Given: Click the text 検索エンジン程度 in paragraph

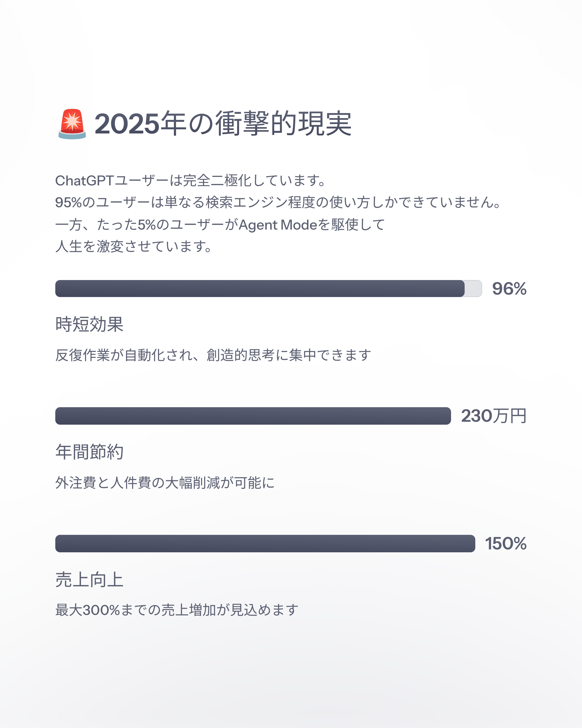Looking at the screenshot, I should coord(260,202).
